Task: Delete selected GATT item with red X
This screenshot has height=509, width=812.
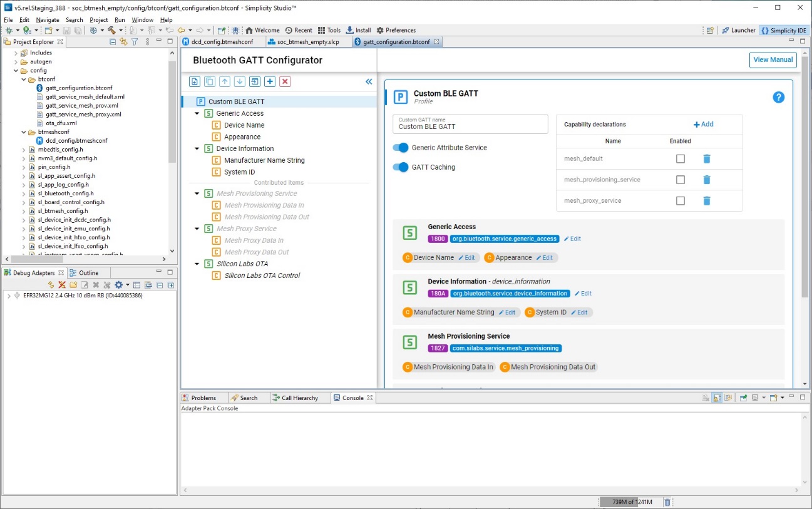Action: point(285,81)
